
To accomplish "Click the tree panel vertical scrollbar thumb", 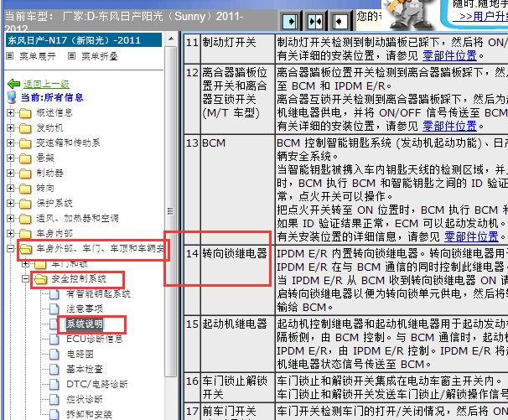I will 171,211.
